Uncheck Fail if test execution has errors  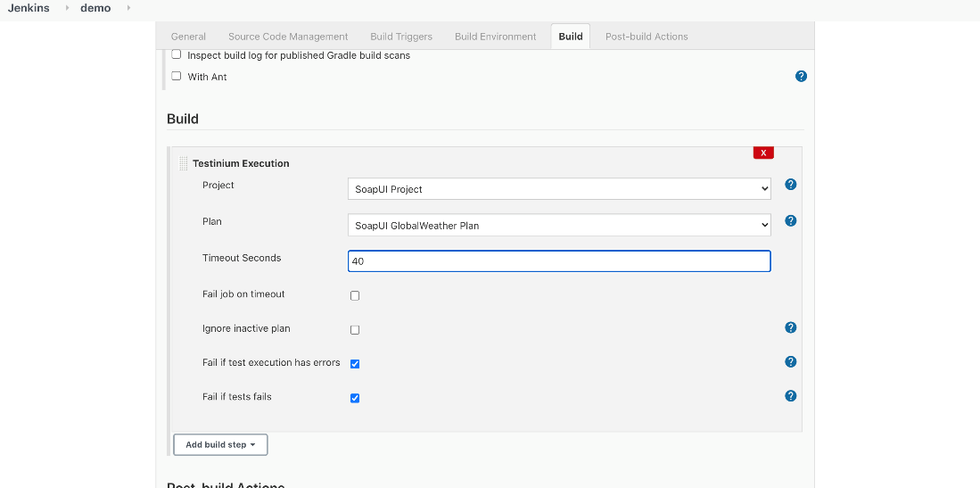coord(355,364)
